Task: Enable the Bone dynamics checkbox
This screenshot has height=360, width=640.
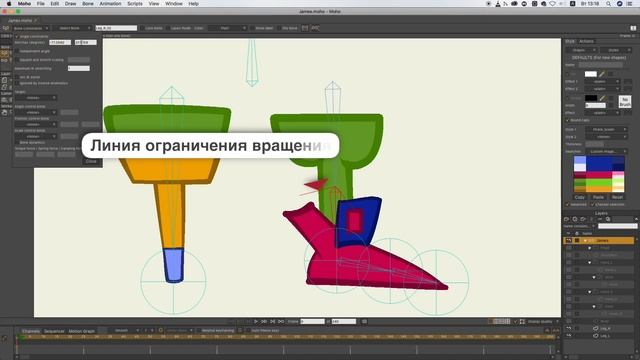Action: (x=17, y=142)
